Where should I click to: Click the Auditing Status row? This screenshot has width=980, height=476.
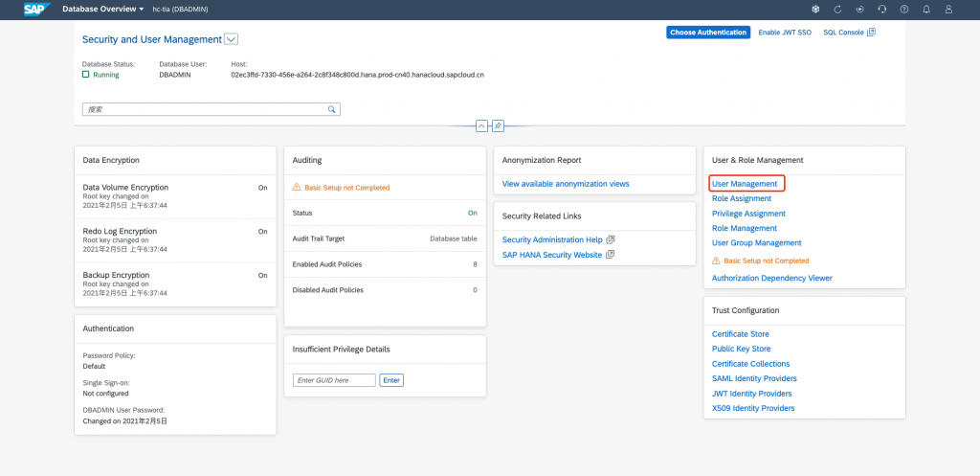tap(385, 213)
